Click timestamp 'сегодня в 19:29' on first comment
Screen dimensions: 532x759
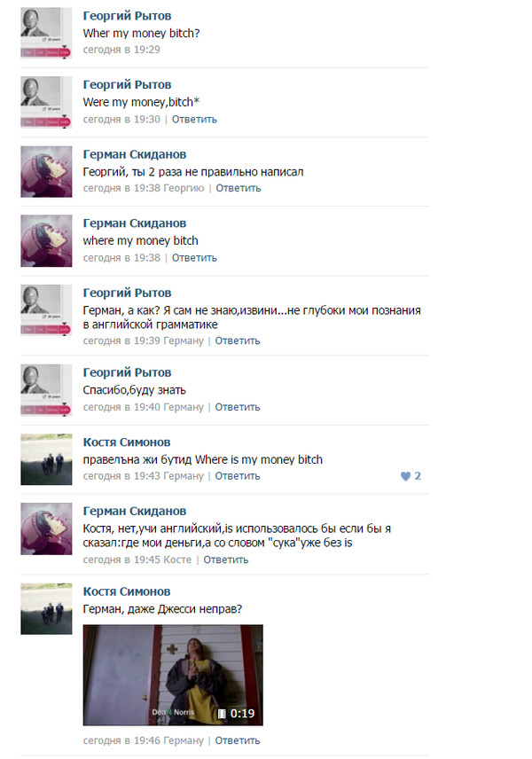point(121,50)
